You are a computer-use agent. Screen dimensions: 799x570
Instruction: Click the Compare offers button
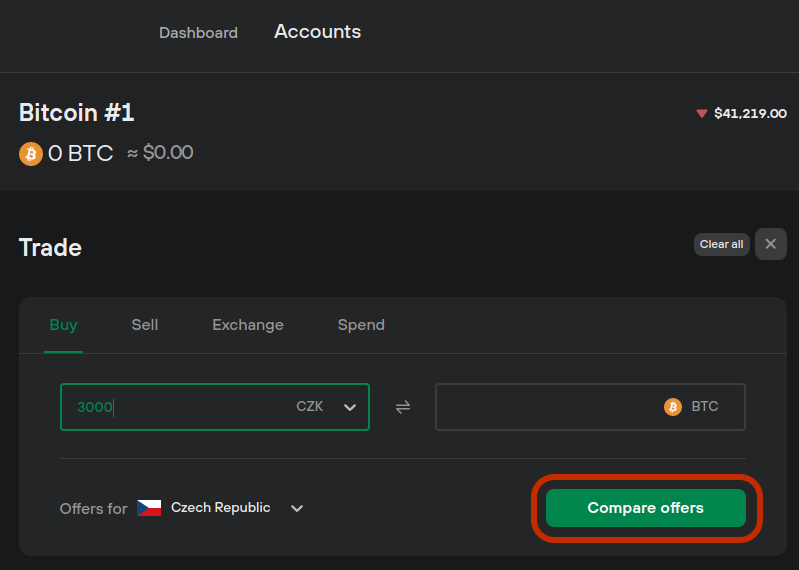646,508
